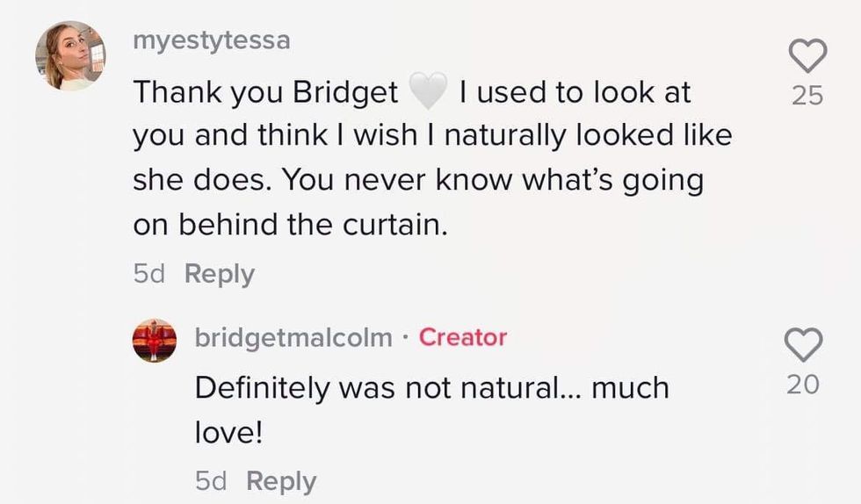Reply to bridgetmalcolm's comment

point(281,481)
